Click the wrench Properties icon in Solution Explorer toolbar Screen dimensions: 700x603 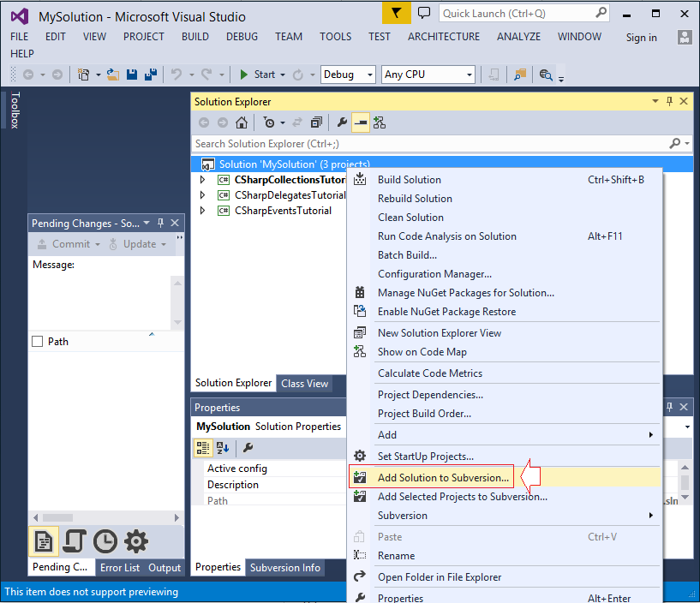point(342,122)
